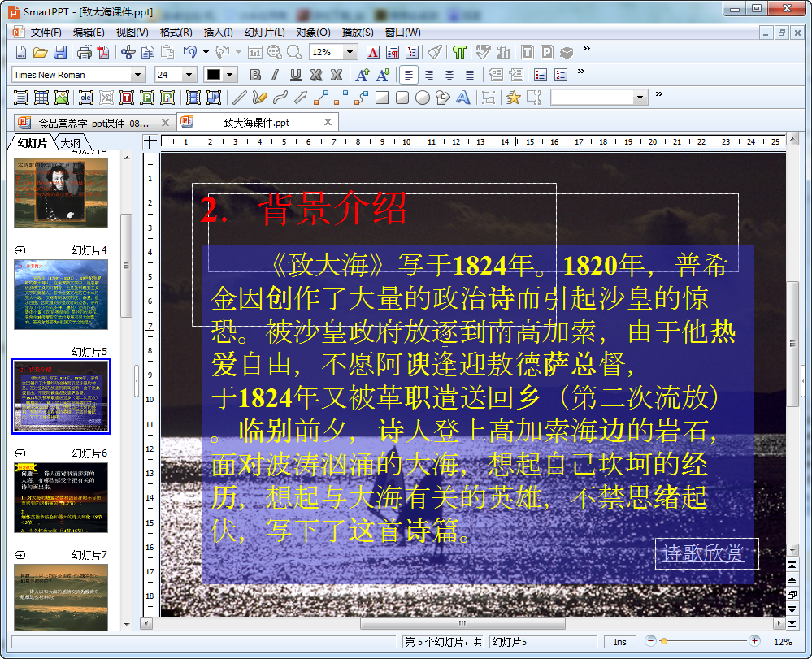Toggle italic formatting
The image size is (812, 659).
(x=275, y=75)
